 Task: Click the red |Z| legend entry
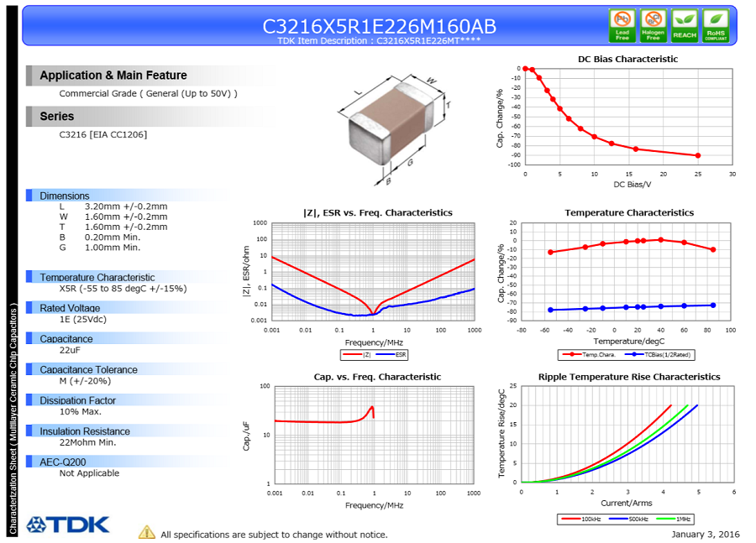click(x=357, y=355)
